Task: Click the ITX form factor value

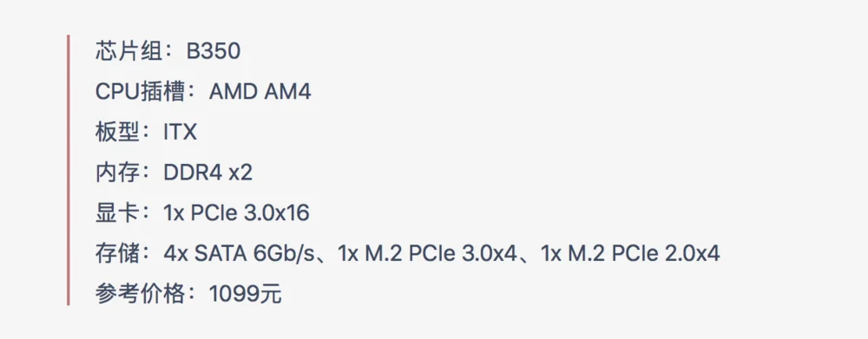Action: [x=180, y=133]
